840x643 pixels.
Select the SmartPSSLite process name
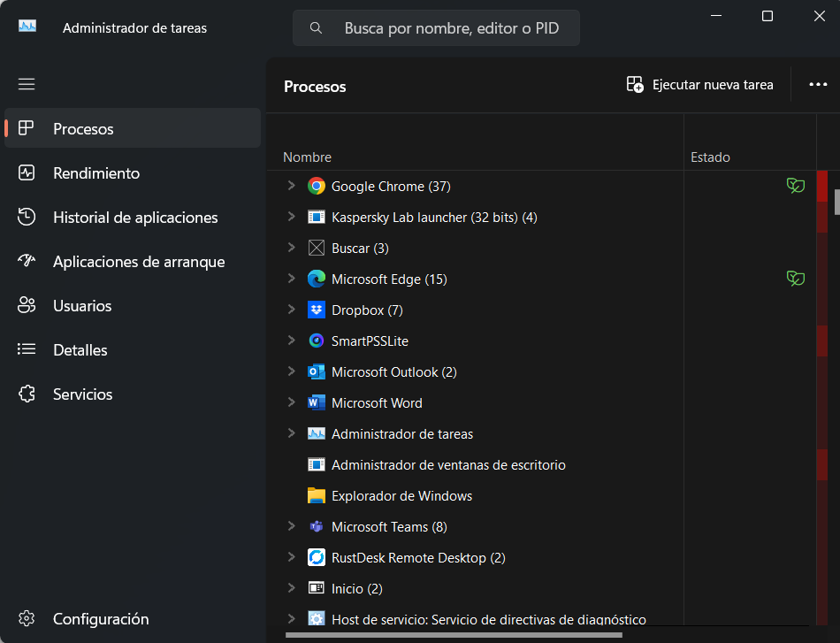click(370, 341)
